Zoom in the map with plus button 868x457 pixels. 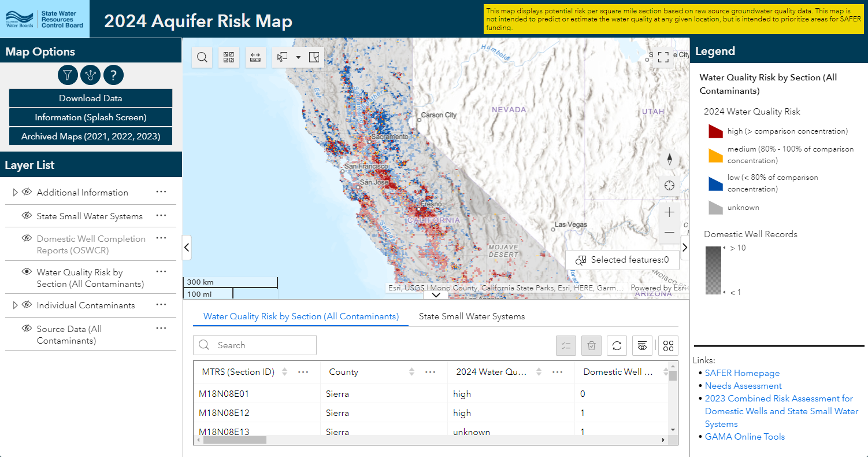[669, 212]
